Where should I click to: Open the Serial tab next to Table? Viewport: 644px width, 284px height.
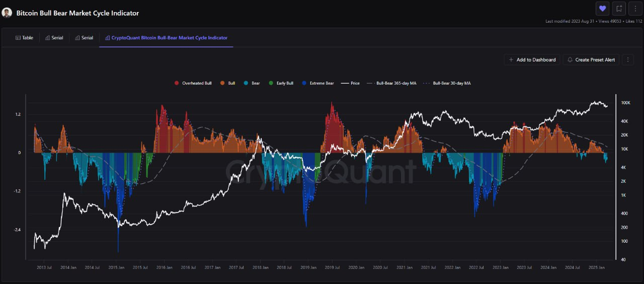coord(54,38)
